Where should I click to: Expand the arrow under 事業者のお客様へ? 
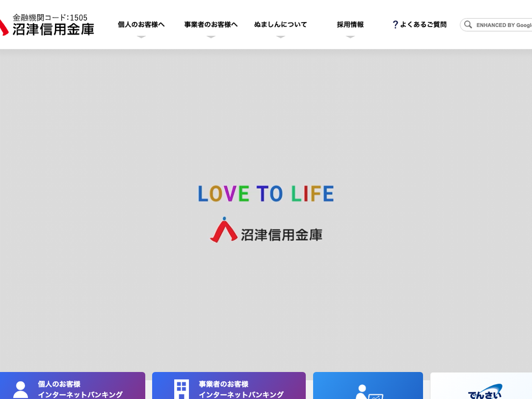211,37
